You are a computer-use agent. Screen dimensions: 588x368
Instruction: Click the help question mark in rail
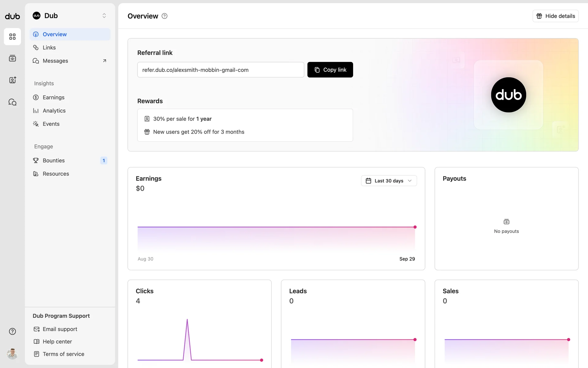click(x=12, y=331)
